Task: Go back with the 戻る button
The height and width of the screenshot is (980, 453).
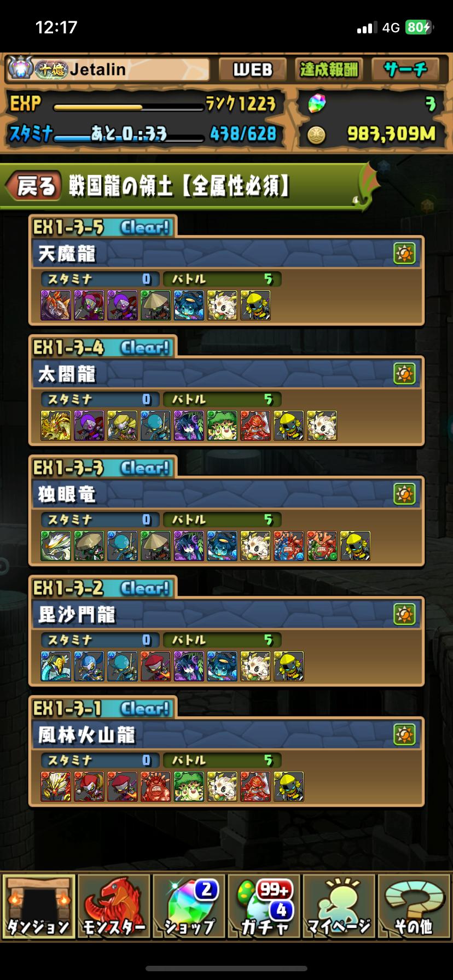Action: coord(34,186)
